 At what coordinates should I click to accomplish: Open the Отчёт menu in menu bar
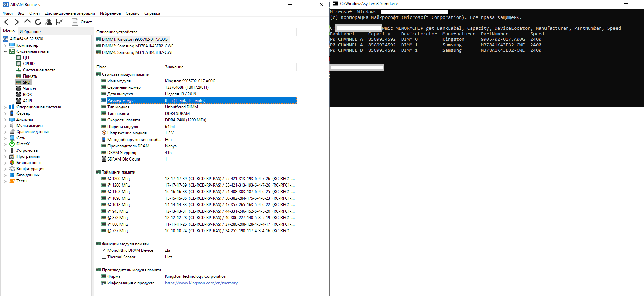pyautogui.click(x=35, y=13)
